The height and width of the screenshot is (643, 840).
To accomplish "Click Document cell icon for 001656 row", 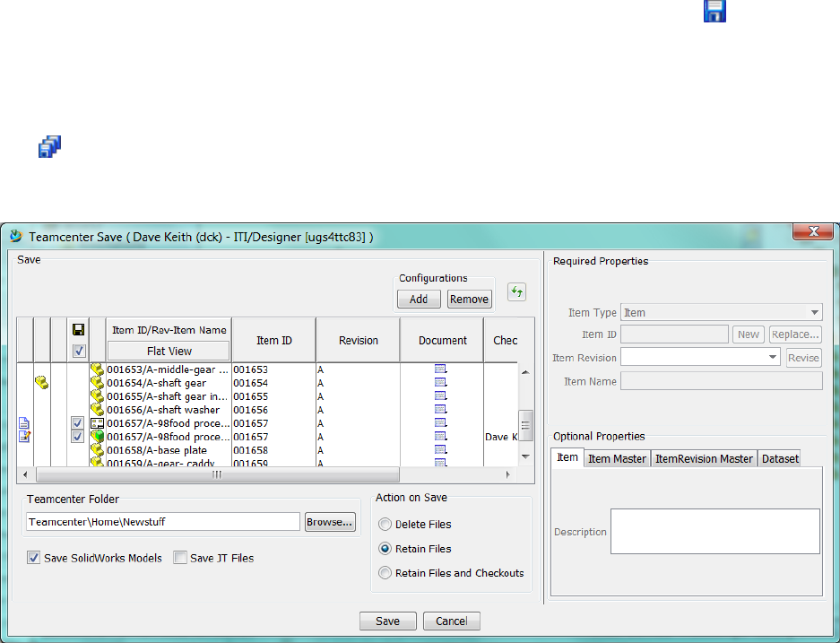I will [x=440, y=409].
